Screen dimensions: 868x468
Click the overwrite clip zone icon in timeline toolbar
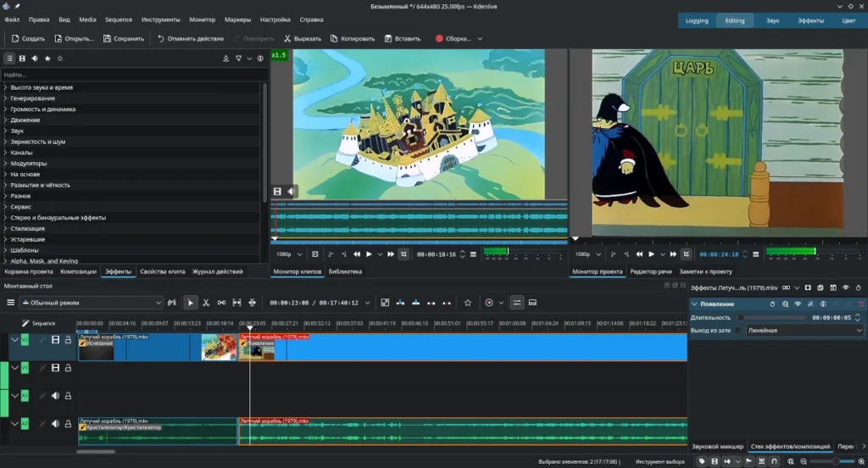pos(415,303)
